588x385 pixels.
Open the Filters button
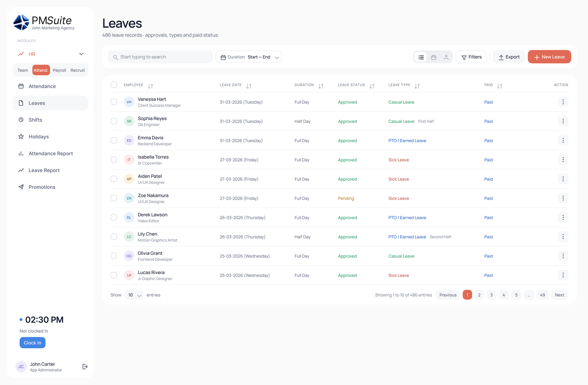pyautogui.click(x=471, y=57)
